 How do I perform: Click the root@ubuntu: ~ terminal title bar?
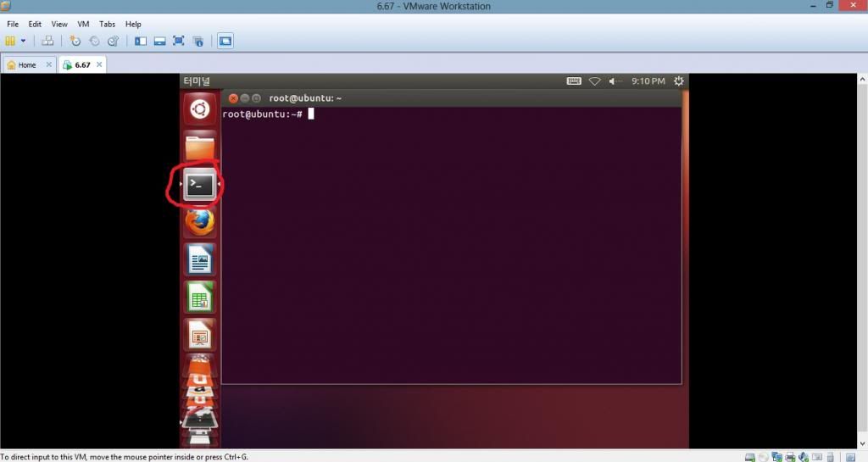pos(451,98)
